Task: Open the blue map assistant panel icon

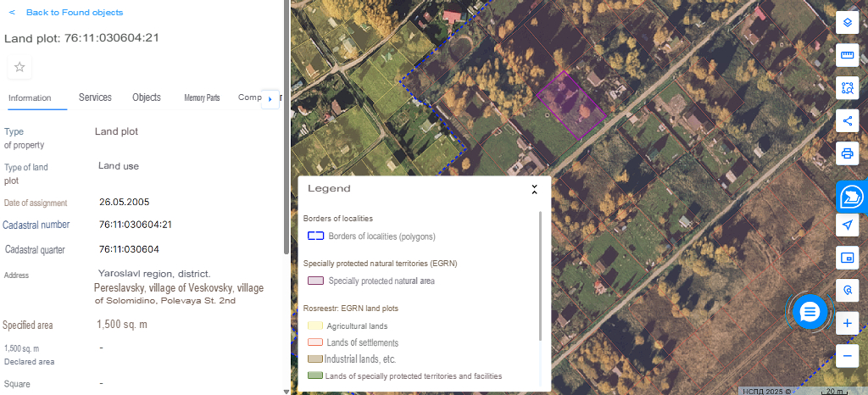Action: [x=851, y=196]
